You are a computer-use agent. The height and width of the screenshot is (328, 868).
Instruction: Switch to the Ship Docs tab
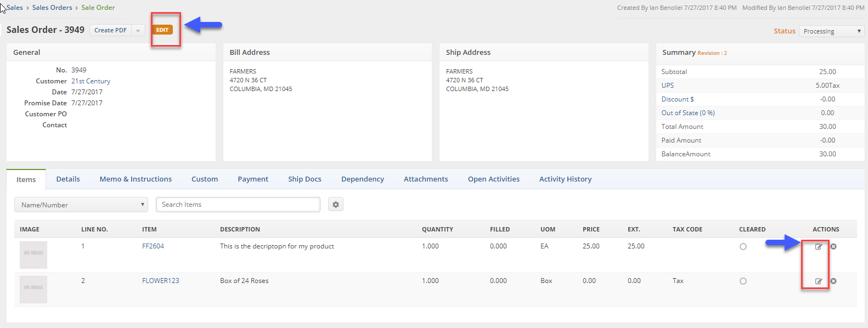tap(305, 179)
